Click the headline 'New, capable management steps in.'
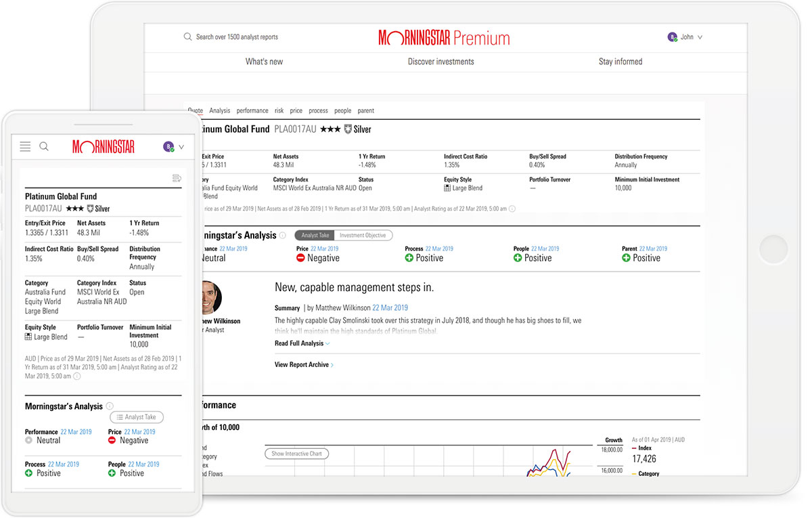 (x=355, y=287)
